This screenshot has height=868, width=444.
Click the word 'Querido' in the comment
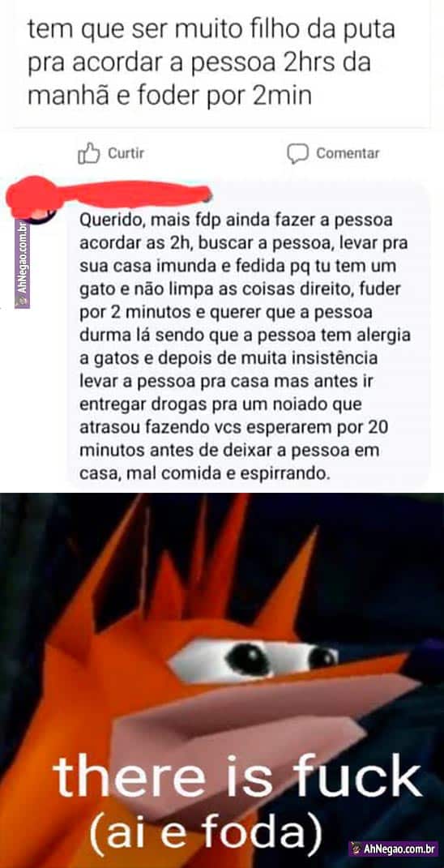click(111, 221)
